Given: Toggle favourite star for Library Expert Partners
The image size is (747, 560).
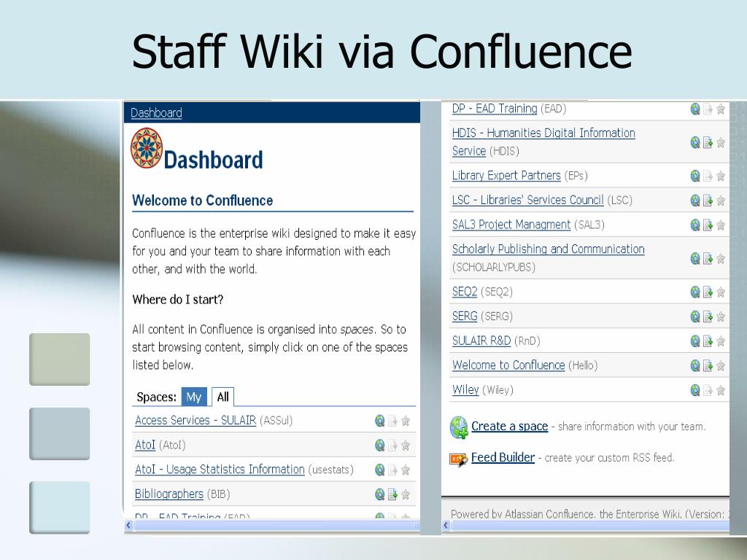Looking at the screenshot, I should (721, 176).
